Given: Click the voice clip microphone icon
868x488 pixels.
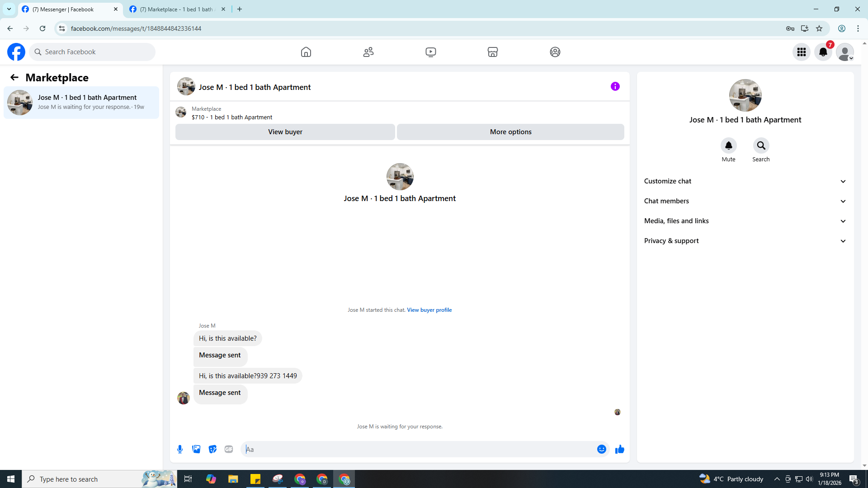Looking at the screenshot, I should point(180,449).
